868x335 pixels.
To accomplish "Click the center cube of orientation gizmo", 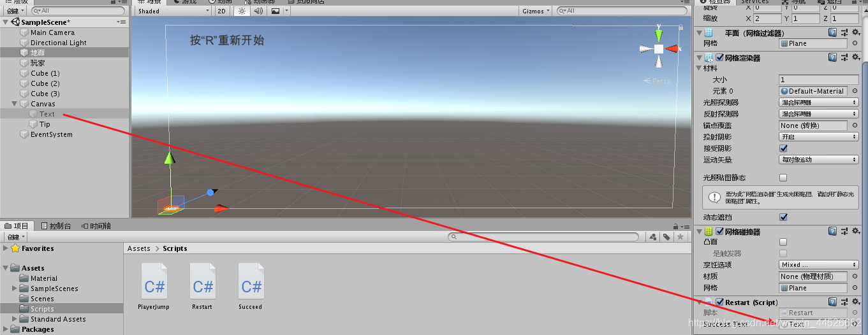I will [x=658, y=49].
